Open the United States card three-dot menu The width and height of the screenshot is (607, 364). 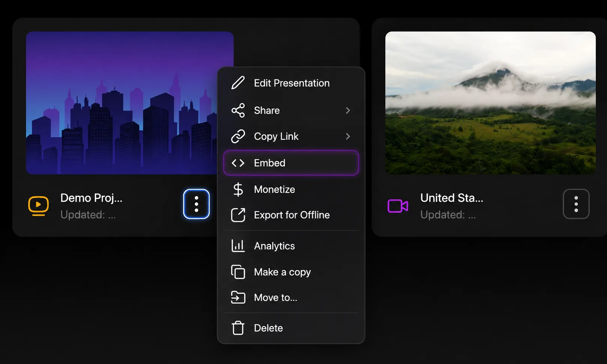[576, 204]
